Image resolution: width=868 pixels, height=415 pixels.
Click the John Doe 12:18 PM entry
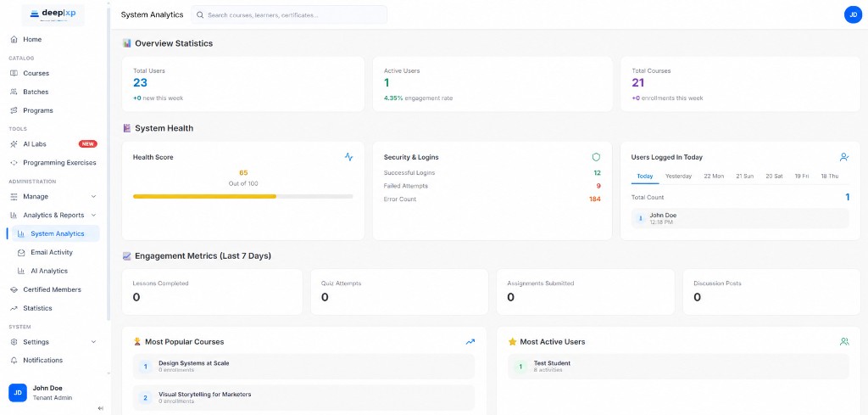[740, 218]
